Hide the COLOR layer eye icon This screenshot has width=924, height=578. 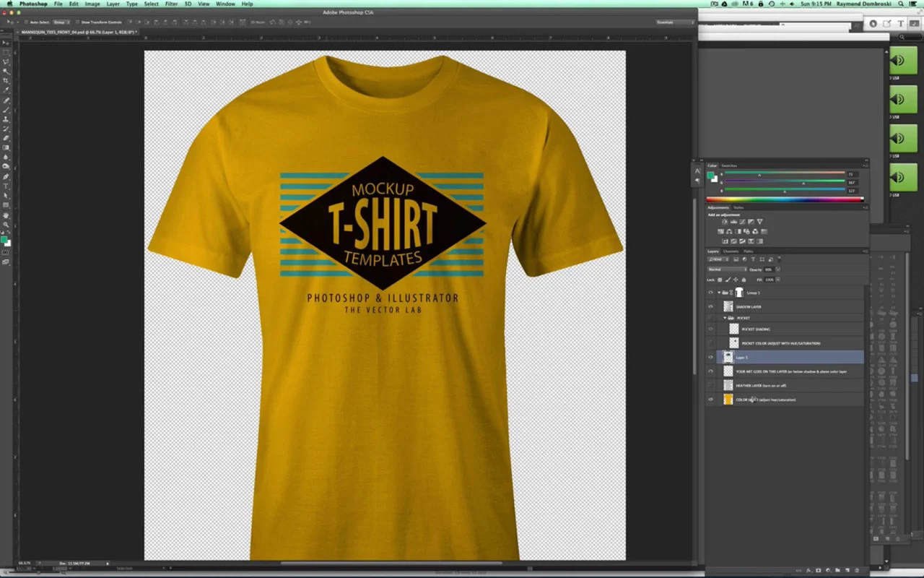point(710,399)
